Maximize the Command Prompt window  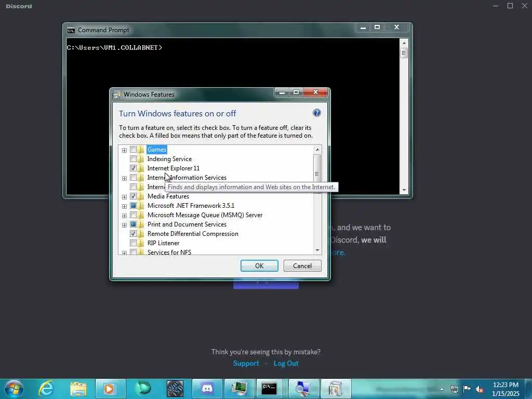377,27
